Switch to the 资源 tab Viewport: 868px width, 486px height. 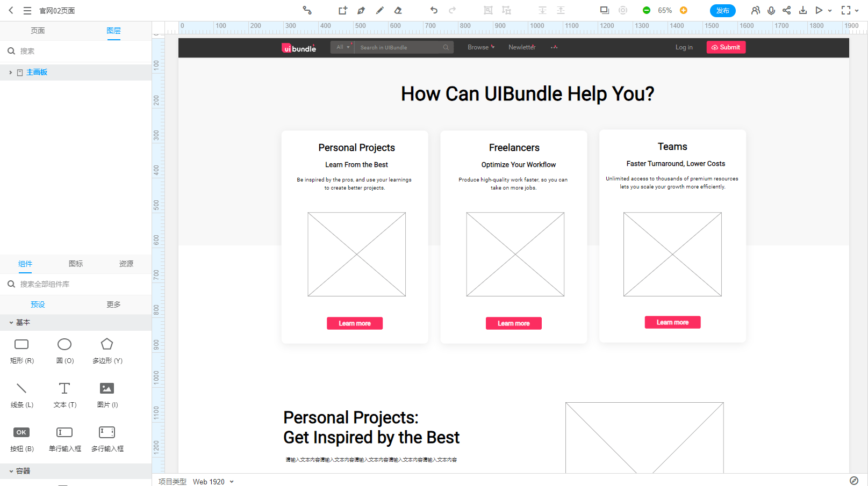[x=126, y=264]
